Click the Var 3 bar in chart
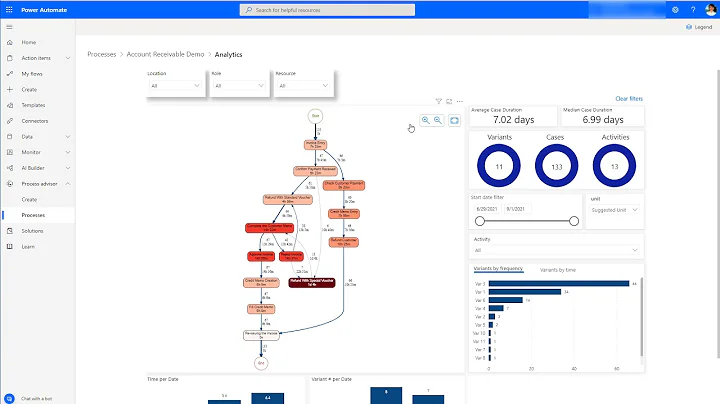The image size is (720, 404). click(x=559, y=284)
